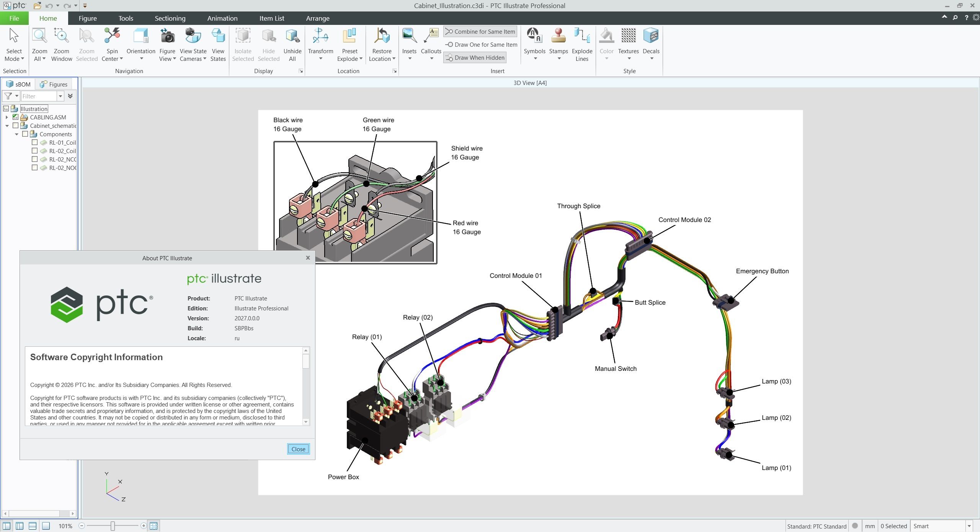980x532 pixels.
Task: Open the Smart selection dropdown in status bar
Action: [969, 526]
